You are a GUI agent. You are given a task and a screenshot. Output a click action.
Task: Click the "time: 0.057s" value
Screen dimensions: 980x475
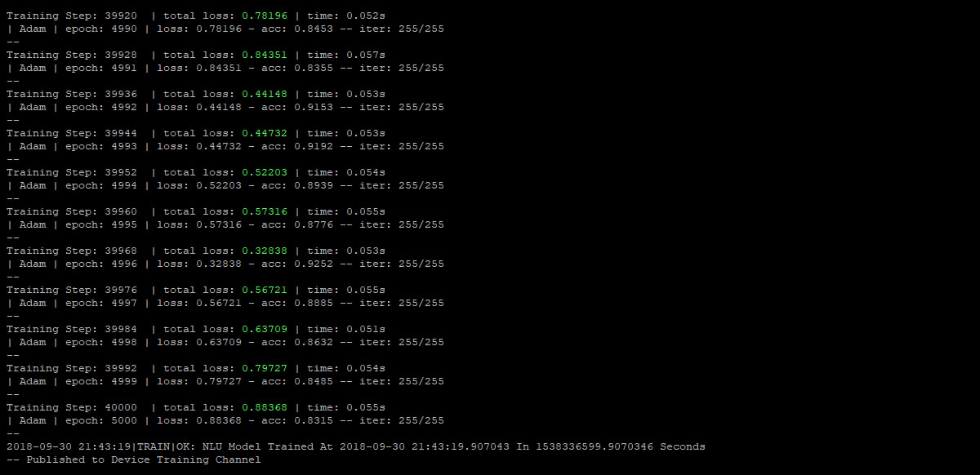coord(346,55)
